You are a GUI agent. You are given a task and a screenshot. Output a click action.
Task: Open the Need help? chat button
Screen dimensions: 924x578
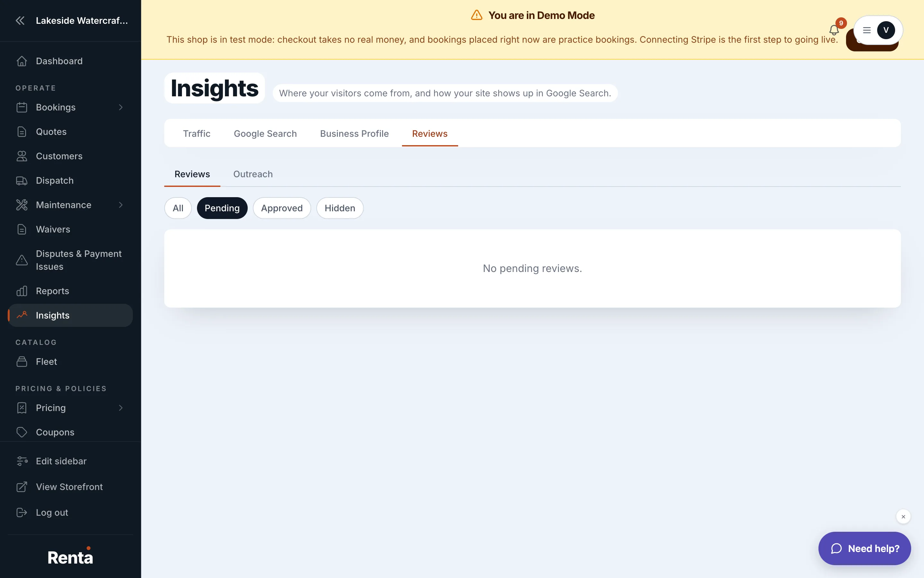point(864,548)
